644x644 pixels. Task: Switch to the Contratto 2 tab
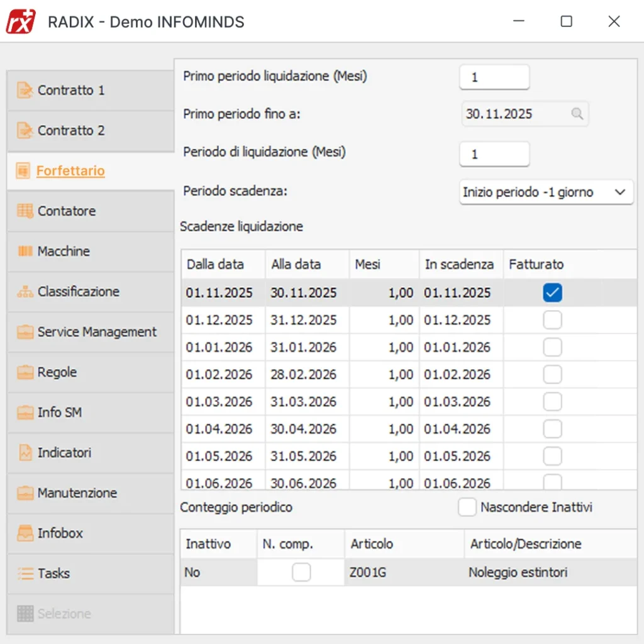71,131
